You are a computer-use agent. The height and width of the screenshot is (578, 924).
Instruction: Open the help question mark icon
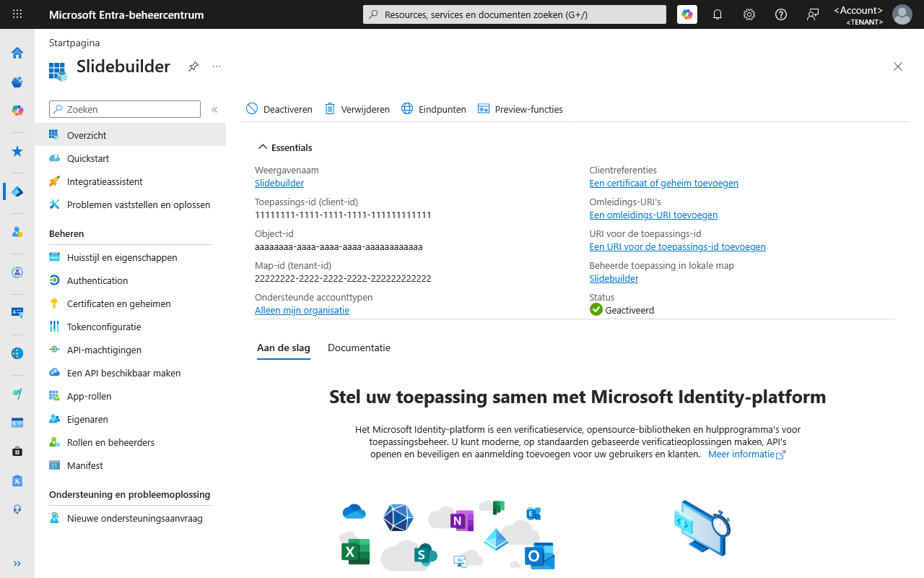coord(781,14)
